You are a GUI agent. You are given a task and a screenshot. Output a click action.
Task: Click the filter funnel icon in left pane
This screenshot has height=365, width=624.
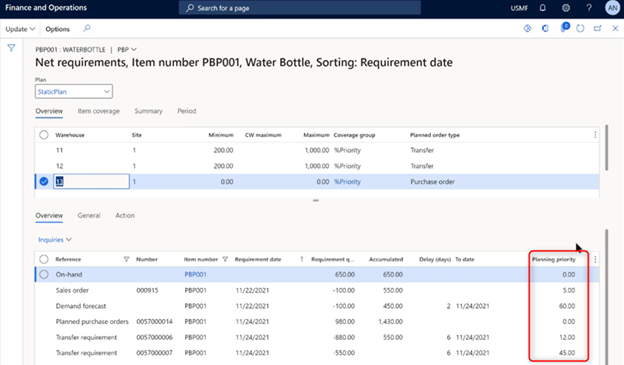coord(11,48)
